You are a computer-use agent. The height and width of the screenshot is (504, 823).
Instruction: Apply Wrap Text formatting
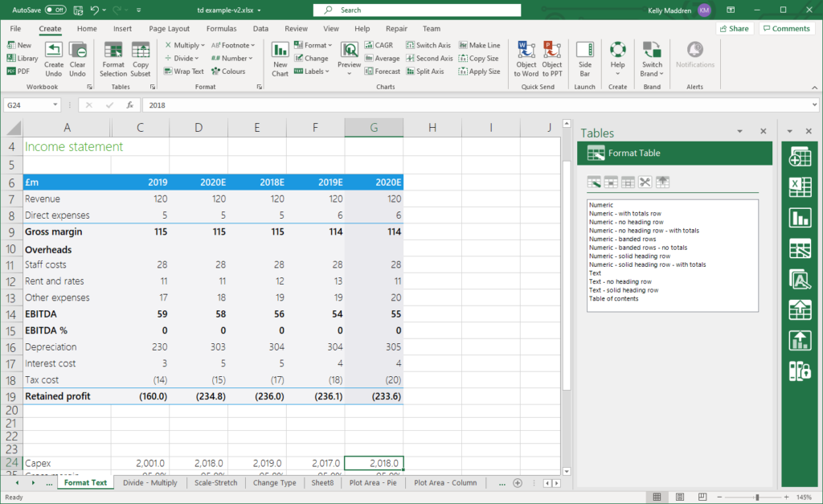pos(184,71)
